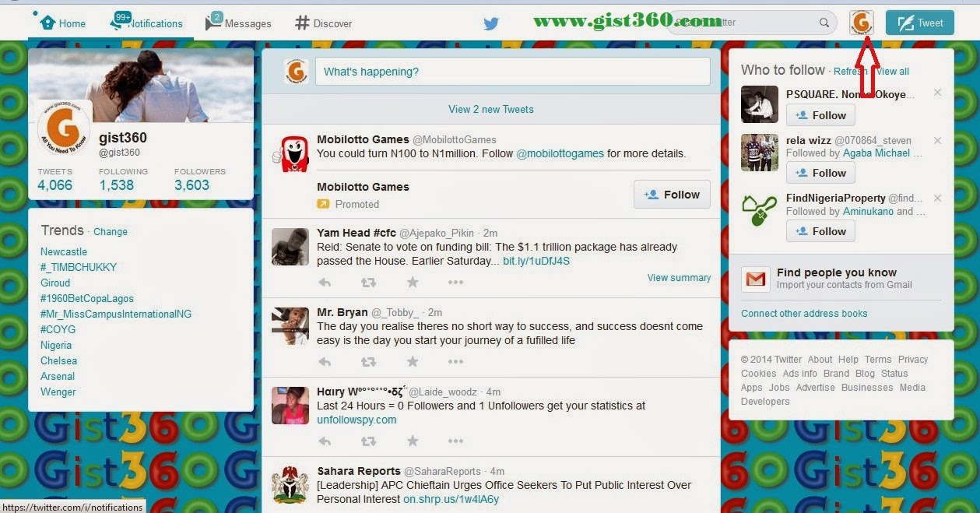Screen dimensions: 980x513
Task: Retweet the @Laide_woodz tweet
Action: (369, 441)
